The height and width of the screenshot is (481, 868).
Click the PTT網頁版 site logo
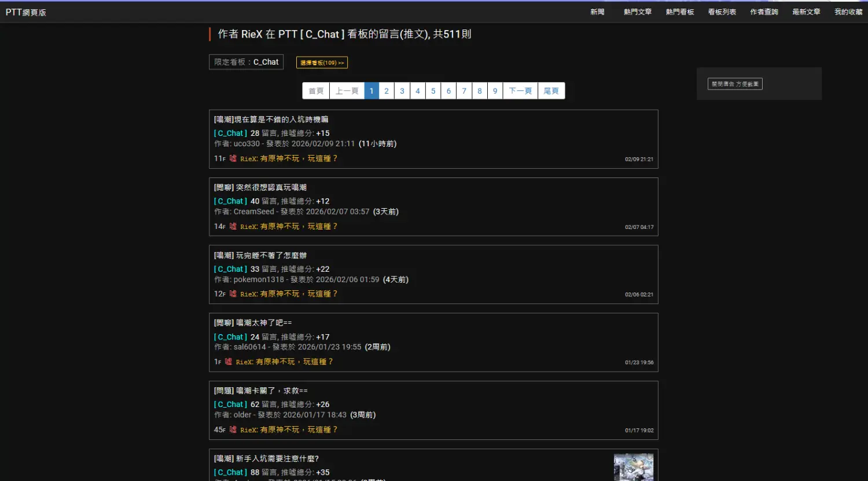pyautogui.click(x=26, y=12)
